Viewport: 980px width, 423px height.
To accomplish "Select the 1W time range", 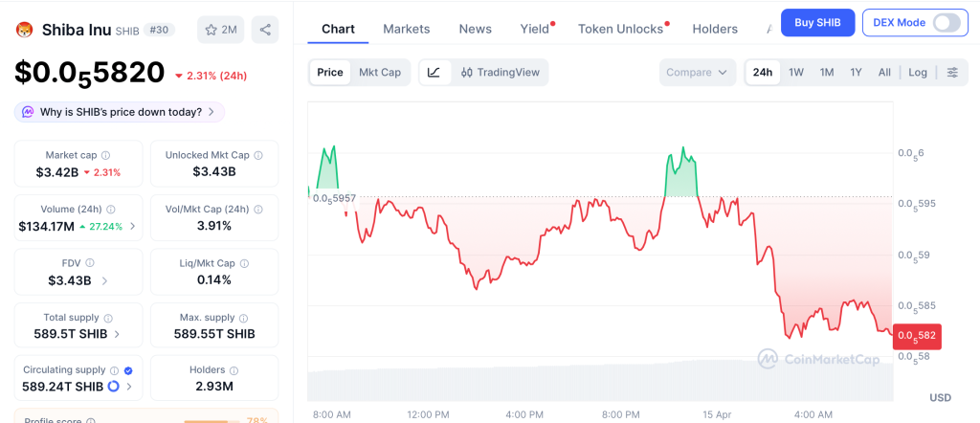I will pyautogui.click(x=795, y=72).
